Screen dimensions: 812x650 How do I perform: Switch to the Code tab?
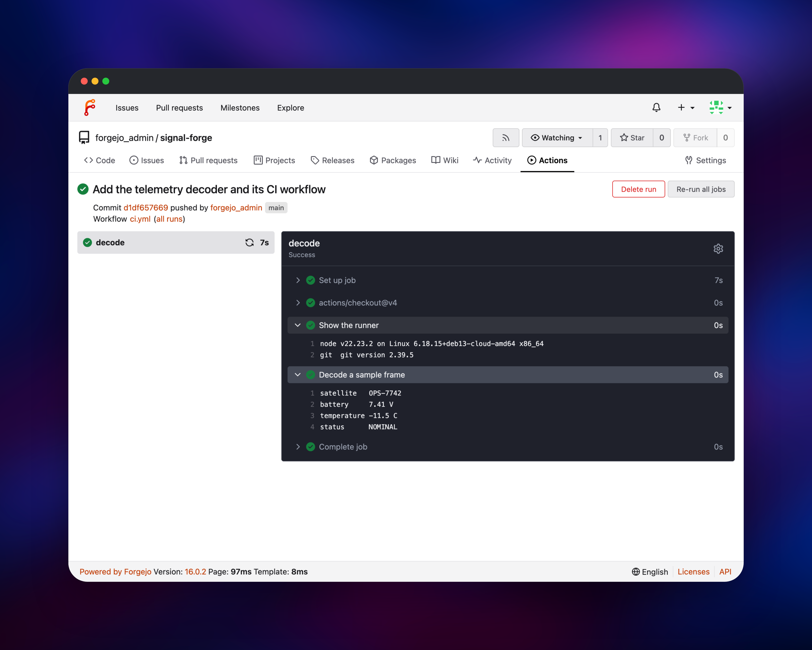tap(99, 160)
